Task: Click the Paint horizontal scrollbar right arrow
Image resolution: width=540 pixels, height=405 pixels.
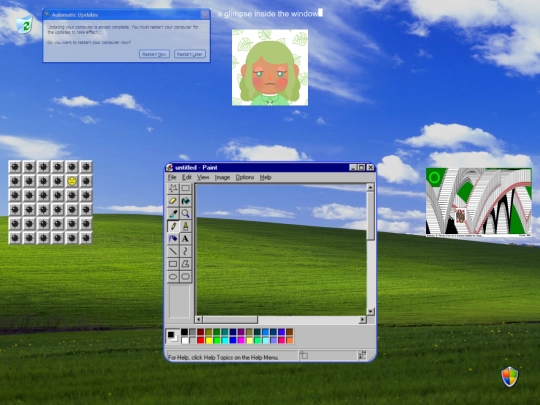Action: (x=362, y=320)
